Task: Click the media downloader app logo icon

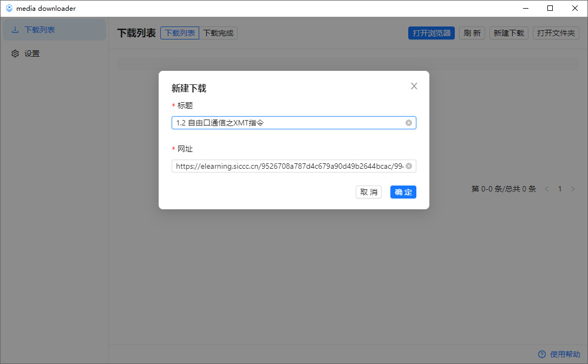Action: [9, 8]
